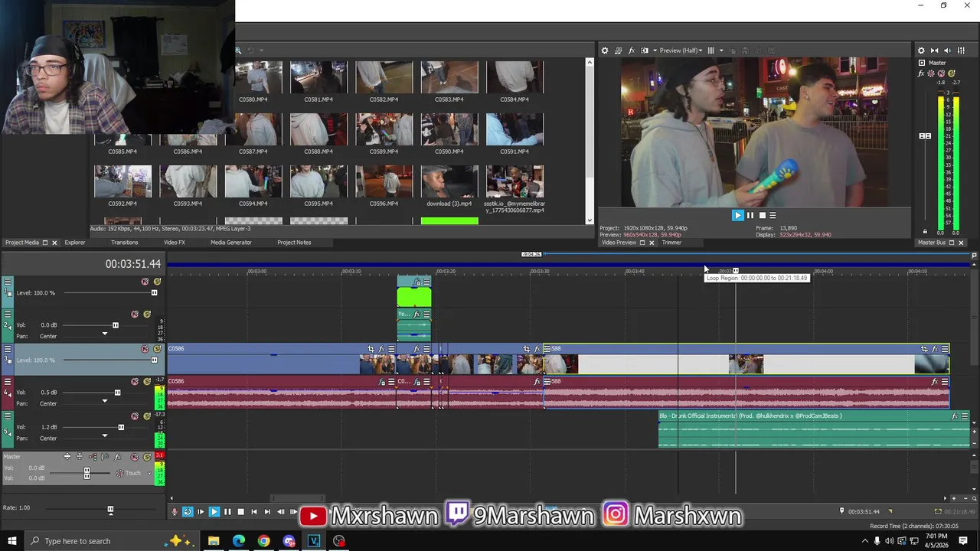Go to start in transport bar
Image resolution: width=980 pixels, height=551 pixels.
(254, 512)
